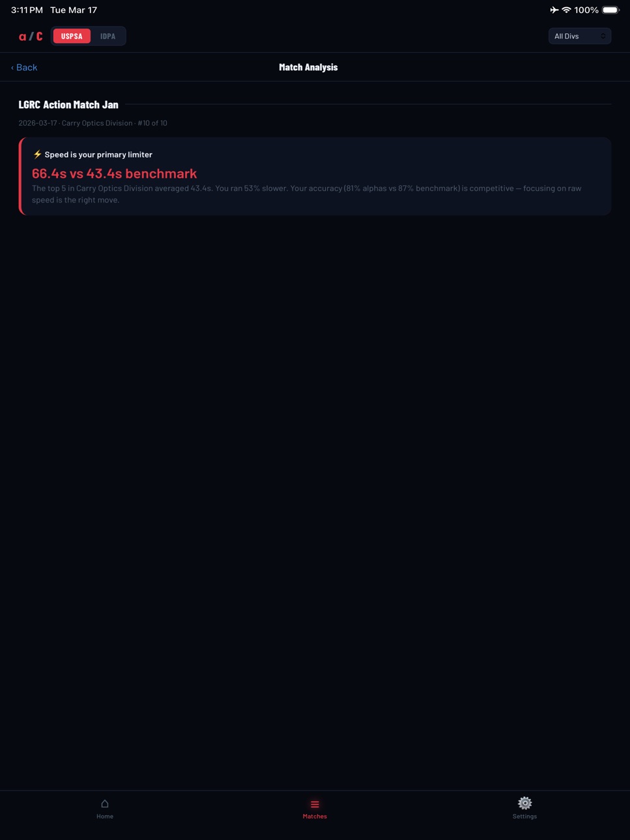Switch to USPSA mode
Image resolution: width=630 pixels, height=840 pixels.
point(72,36)
